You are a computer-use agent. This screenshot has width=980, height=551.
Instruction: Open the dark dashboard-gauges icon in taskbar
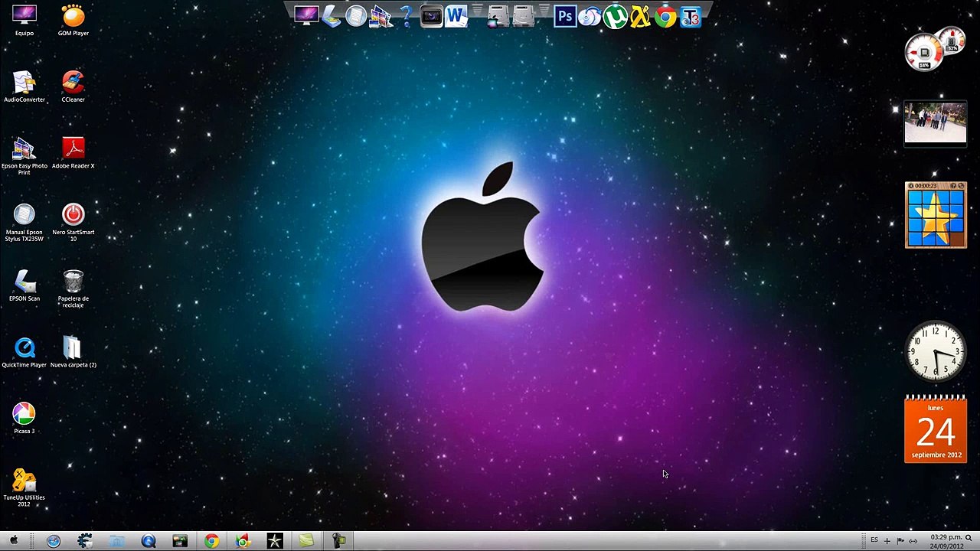coord(180,541)
